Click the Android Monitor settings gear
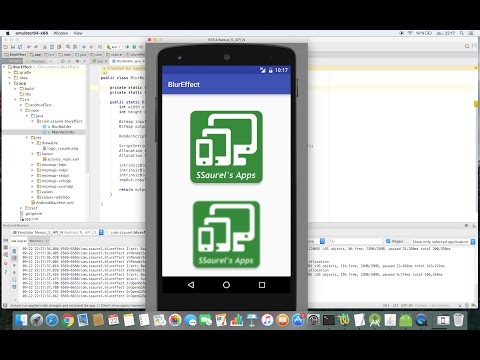Image resolution: width=480 pixels, height=360 pixels. (x=467, y=226)
